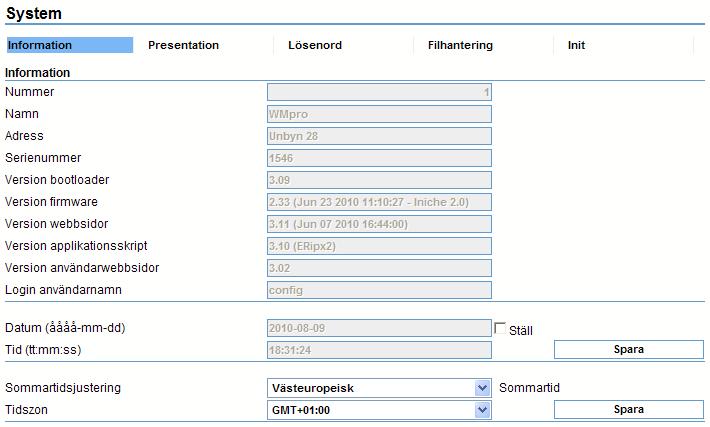This screenshot has height=427, width=710.
Task: Click the Tid field showing 18:31:24
Action: [379, 350]
